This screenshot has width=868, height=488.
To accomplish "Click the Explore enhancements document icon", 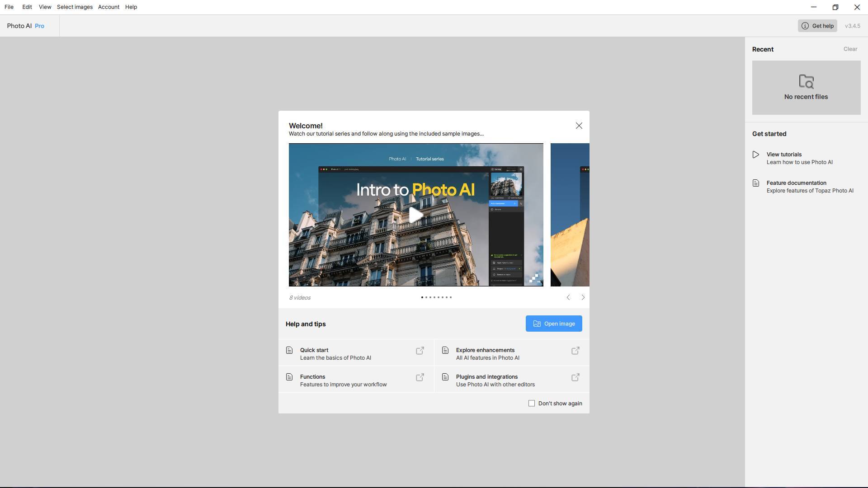I will click(x=445, y=350).
